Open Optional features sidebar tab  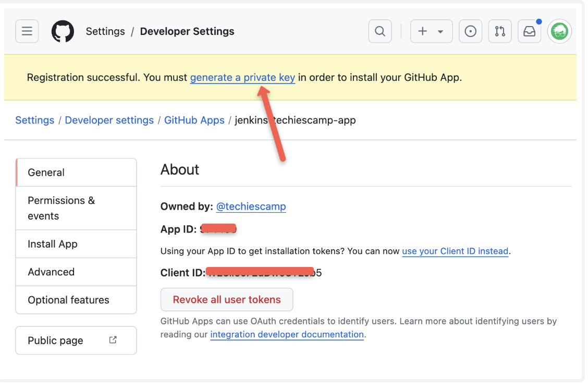click(x=76, y=300)
